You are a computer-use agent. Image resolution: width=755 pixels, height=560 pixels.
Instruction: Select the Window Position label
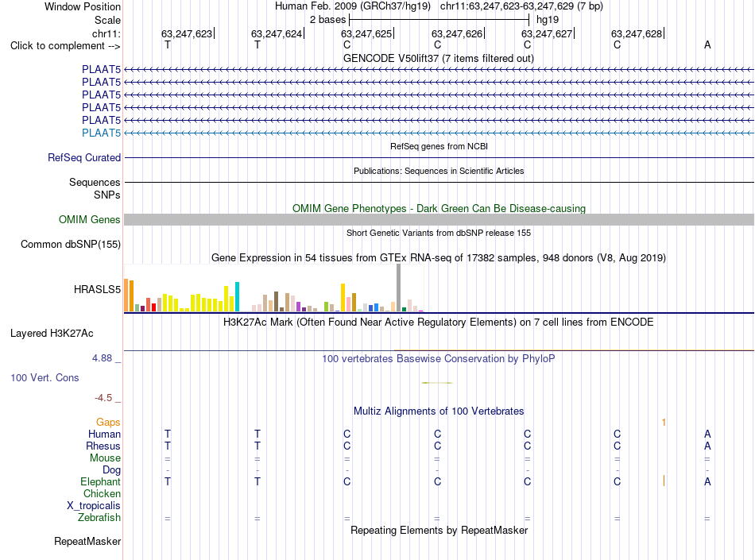point(83,6)
